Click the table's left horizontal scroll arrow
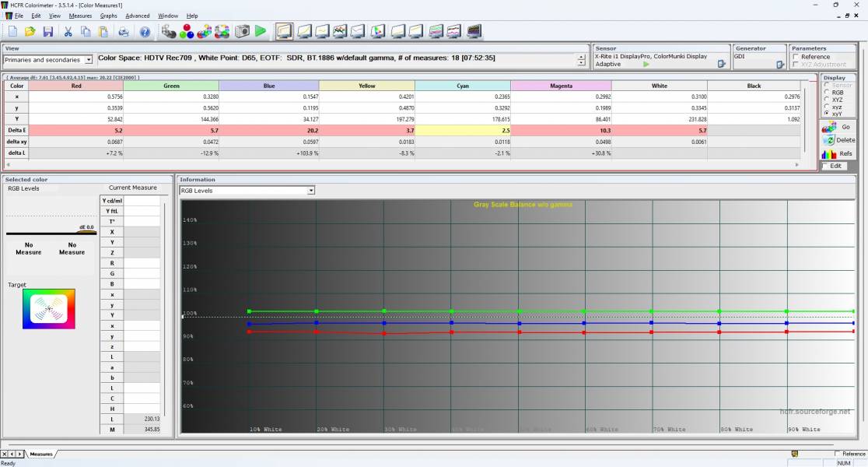This screenshot has height=467, width=868. click(8, 164)
